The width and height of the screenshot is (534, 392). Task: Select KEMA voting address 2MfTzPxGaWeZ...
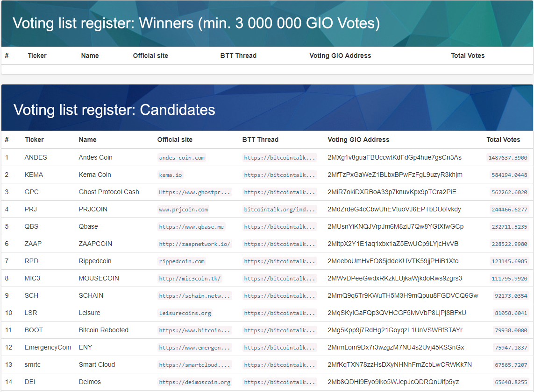coord(395,175)
